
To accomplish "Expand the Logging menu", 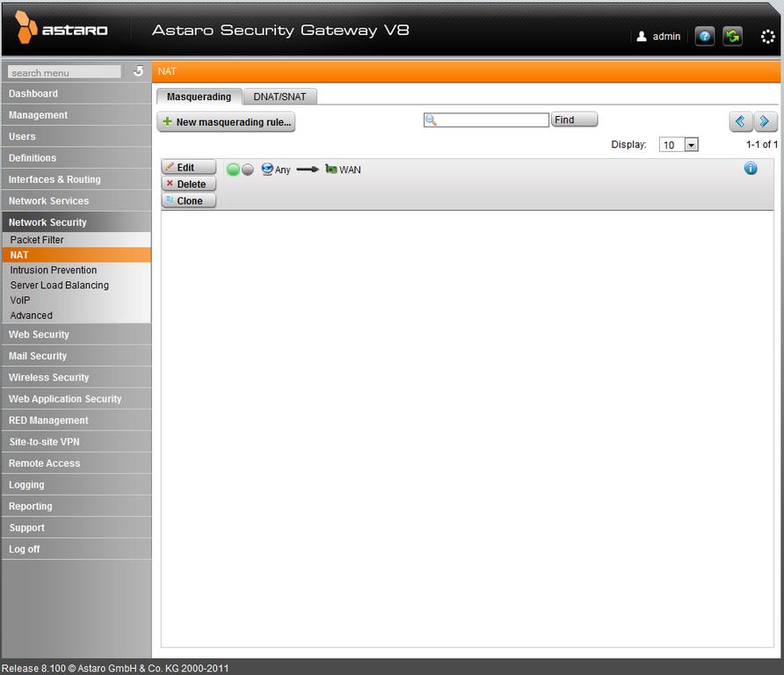I will click(x=76, y=485).
